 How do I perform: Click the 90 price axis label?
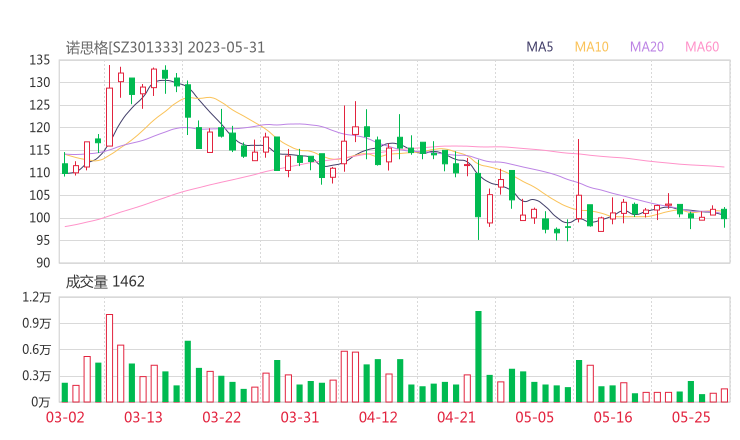tap(43, 263)
